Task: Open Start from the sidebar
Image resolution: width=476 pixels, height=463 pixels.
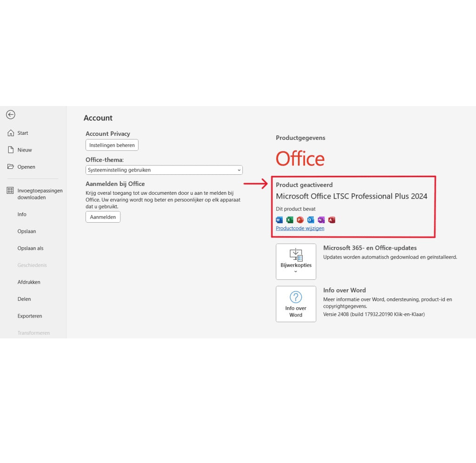Action: tap(22, 133)
